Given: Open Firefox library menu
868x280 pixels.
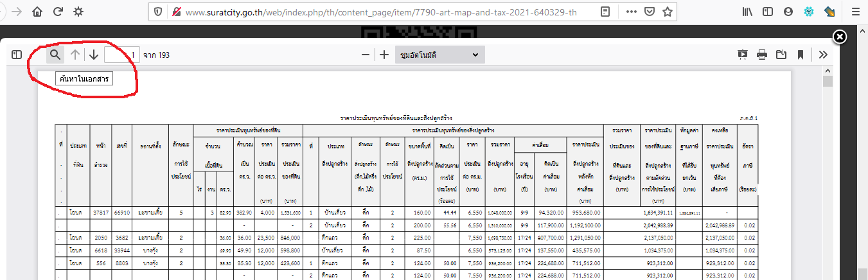Looking at the screenshot, I should coord(748,12).
